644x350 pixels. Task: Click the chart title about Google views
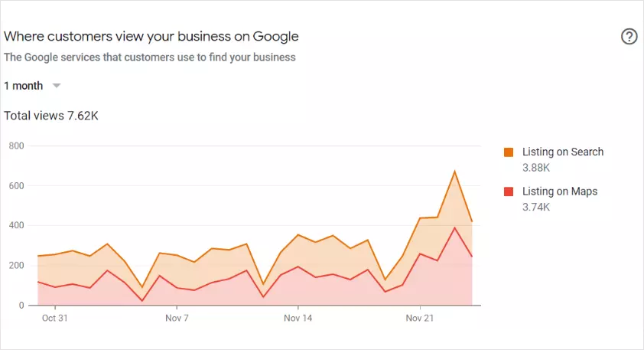[x=151, y=36]
